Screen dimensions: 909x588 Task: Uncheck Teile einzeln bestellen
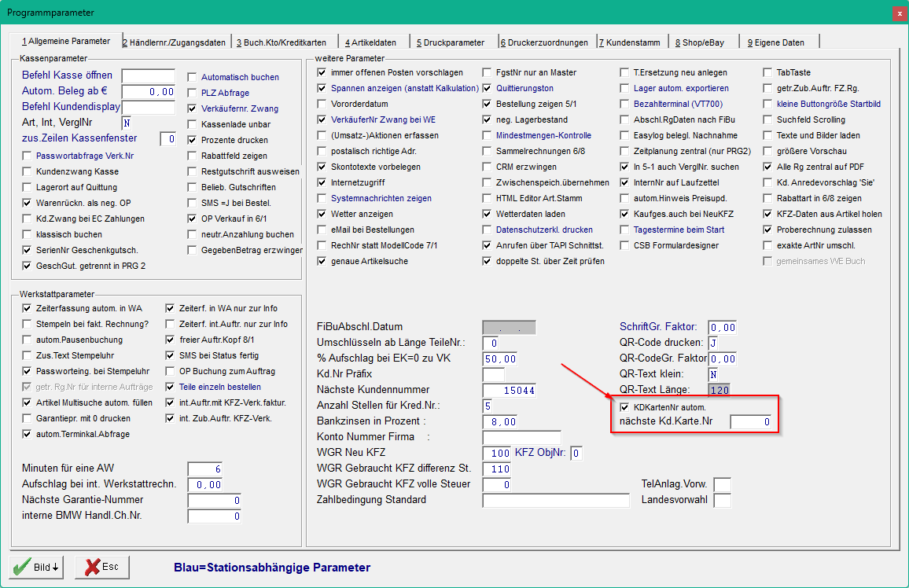(x=170, y=387)
